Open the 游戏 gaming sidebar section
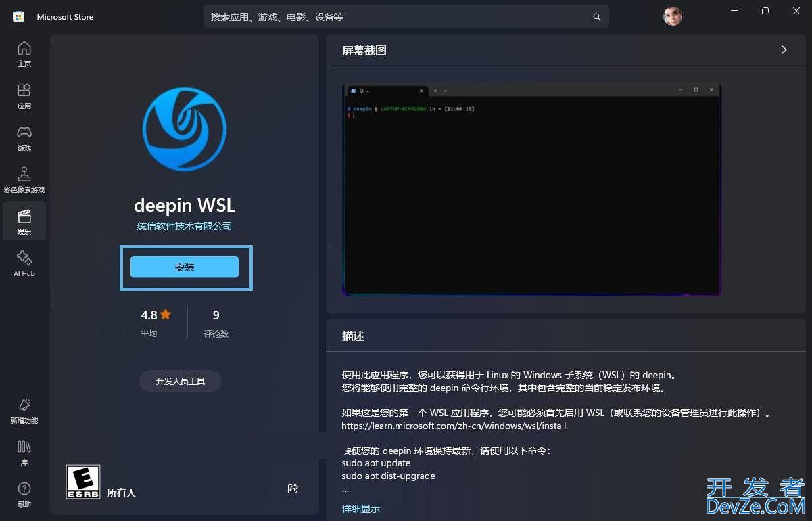 click(x=24, y=138)
